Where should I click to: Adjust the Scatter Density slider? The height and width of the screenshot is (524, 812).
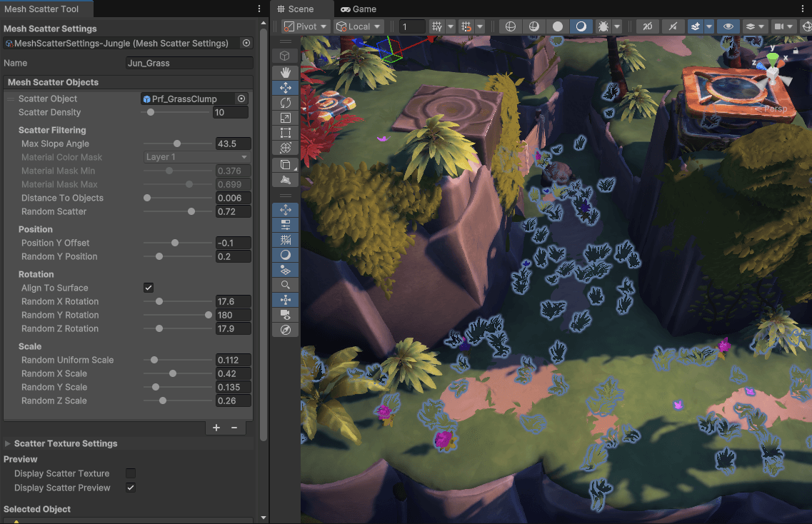point(176,112)
